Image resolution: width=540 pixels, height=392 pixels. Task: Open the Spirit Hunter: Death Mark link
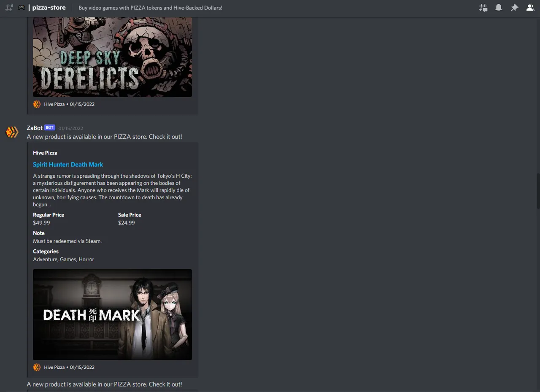click(x=68, y=165)
